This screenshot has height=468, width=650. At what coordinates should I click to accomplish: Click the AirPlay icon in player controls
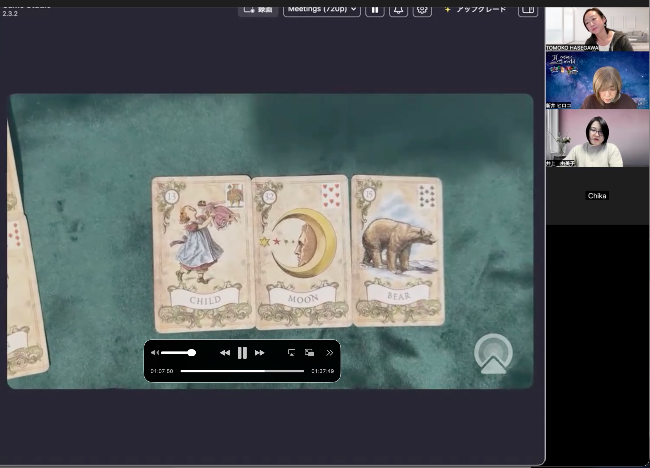(291, 352)
